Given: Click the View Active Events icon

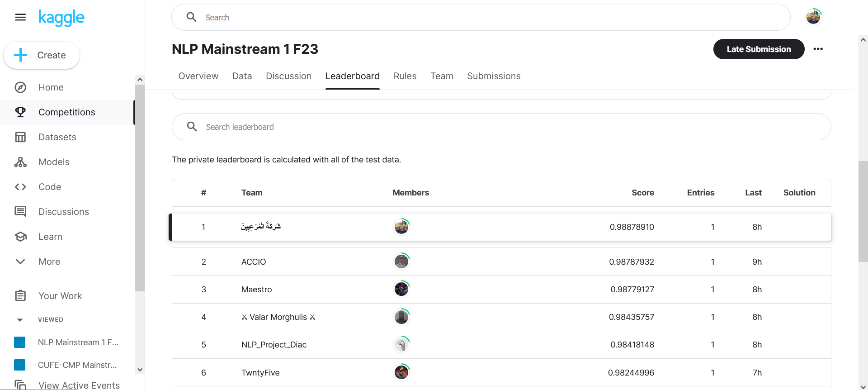Looking at the screenshot, I should (x=20, y=385).
